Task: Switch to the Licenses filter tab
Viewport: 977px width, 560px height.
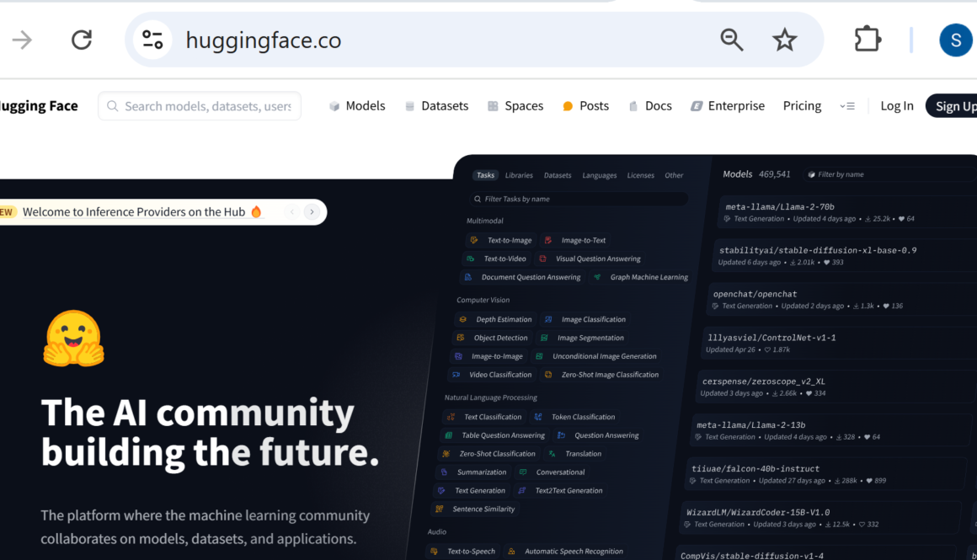Action: [x=640, y=175]
